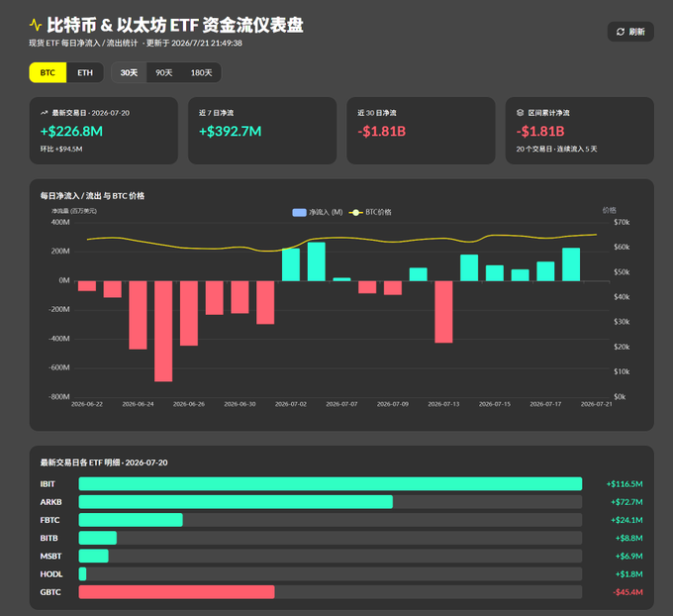The height and width of the screenshot is (616, 673).
Task: Toggle the 净流入 (M) legend swatch
Action: [299, 212]
